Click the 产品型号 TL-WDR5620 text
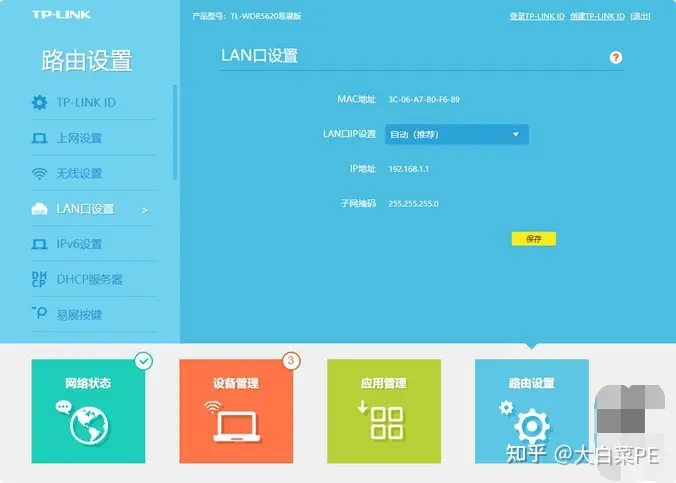The height and width of the screenshot is (483, 676). (x=247, y=16)
